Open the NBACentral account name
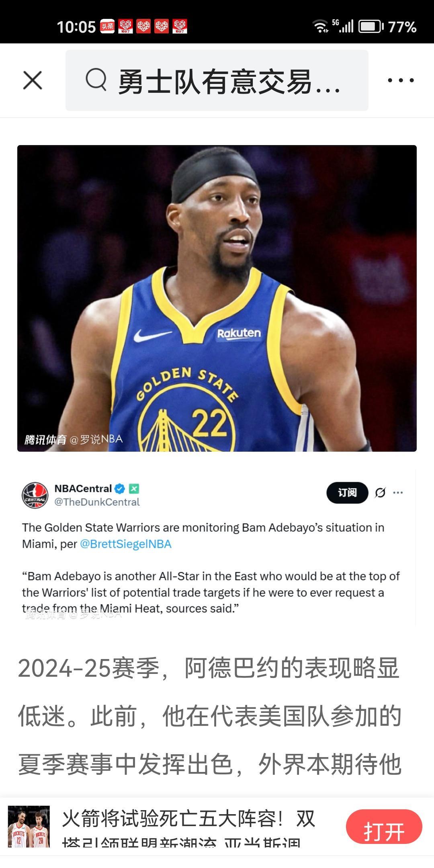 pos(83,489)
